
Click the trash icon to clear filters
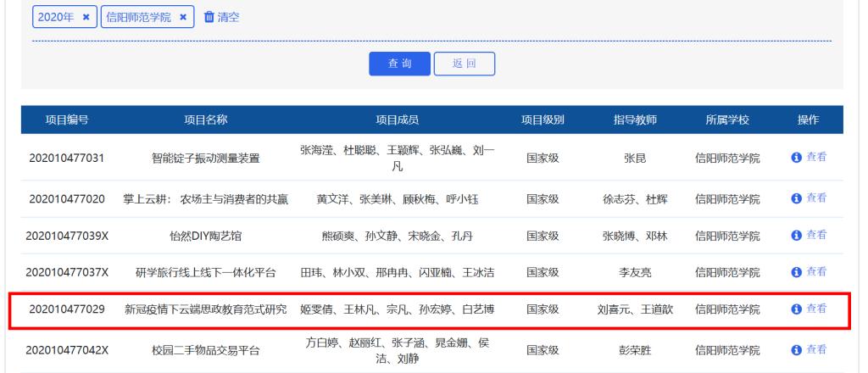[x=209, y=17]
